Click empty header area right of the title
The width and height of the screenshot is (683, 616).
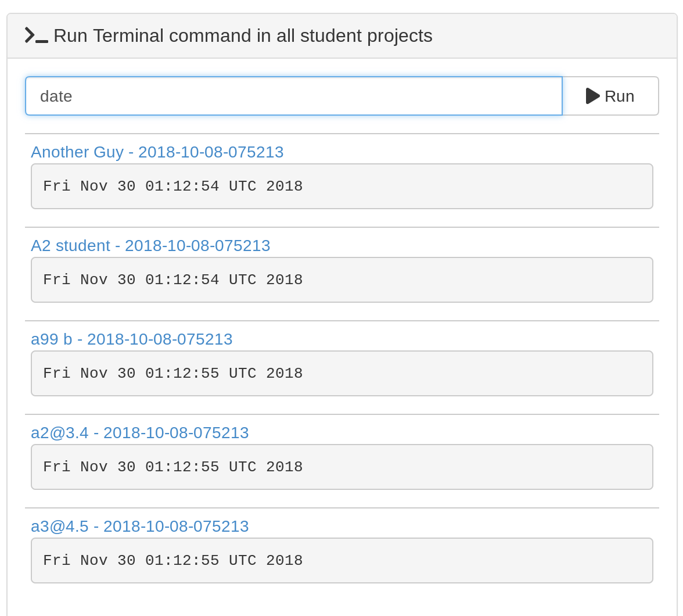pyautogui.click(x=552, y=35)
